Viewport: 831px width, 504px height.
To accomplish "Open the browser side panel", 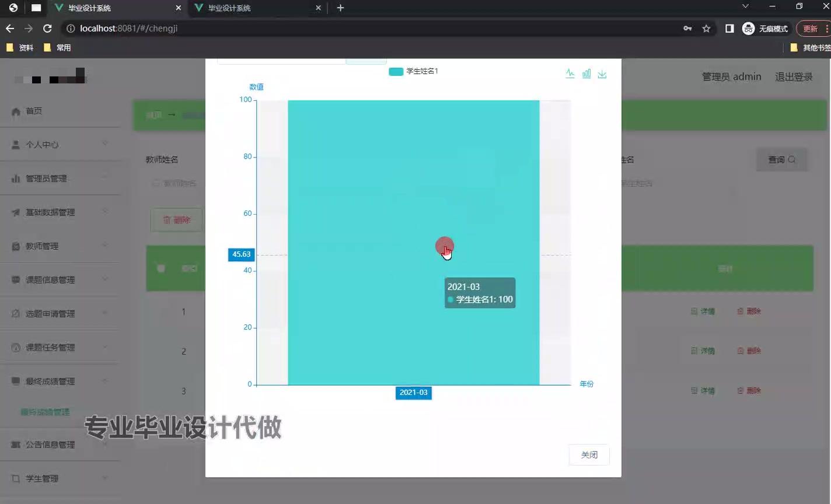I will [x=729, y=28].
